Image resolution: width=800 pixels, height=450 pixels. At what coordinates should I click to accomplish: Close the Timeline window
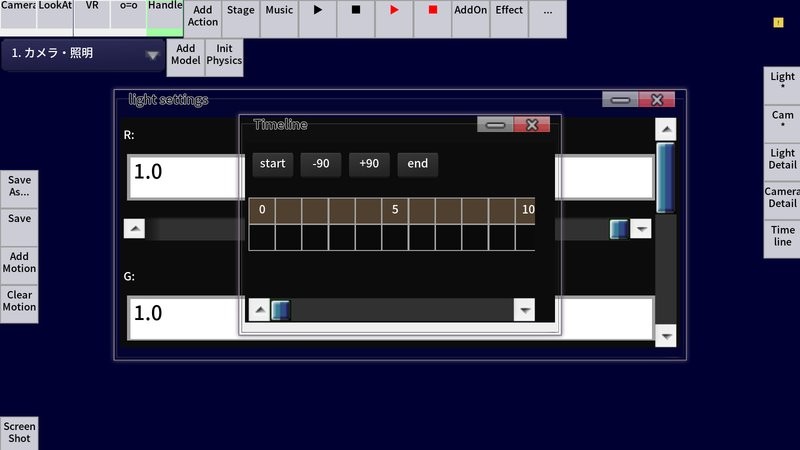click(532, 124)
